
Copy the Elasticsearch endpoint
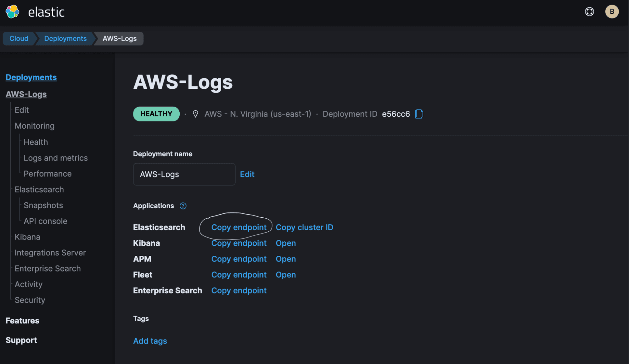click(239, 227)
